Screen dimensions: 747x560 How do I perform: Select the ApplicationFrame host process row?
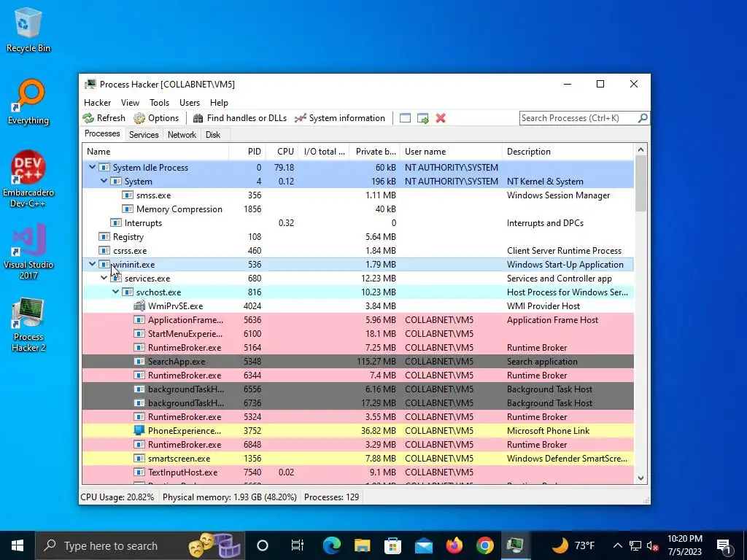click(357, 320)
